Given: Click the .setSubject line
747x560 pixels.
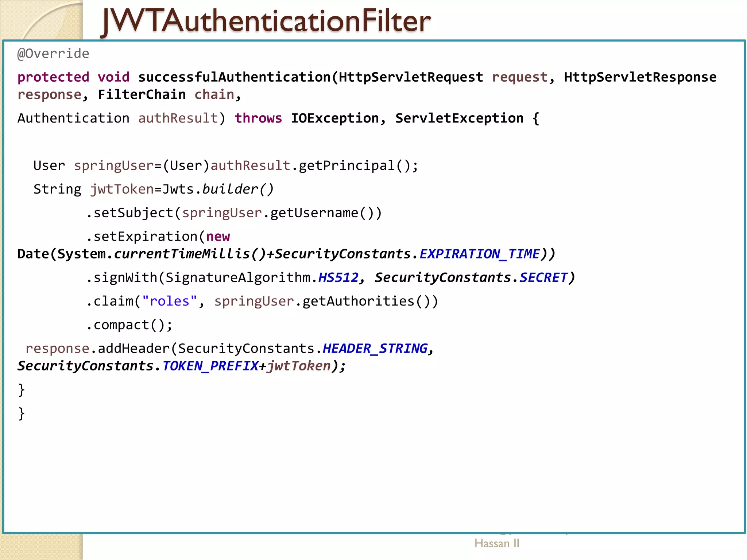Looking at the screenshot, I should [234, 213].
